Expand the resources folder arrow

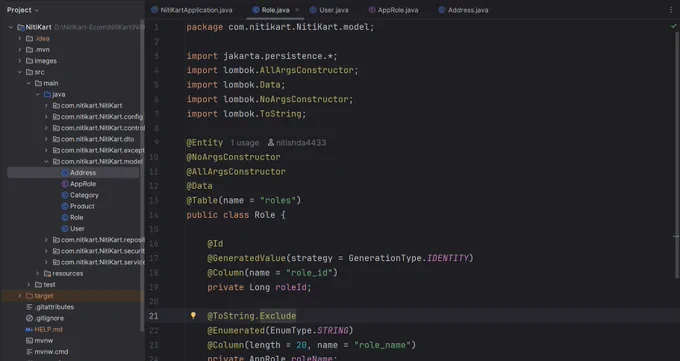[x=38, y=273]
